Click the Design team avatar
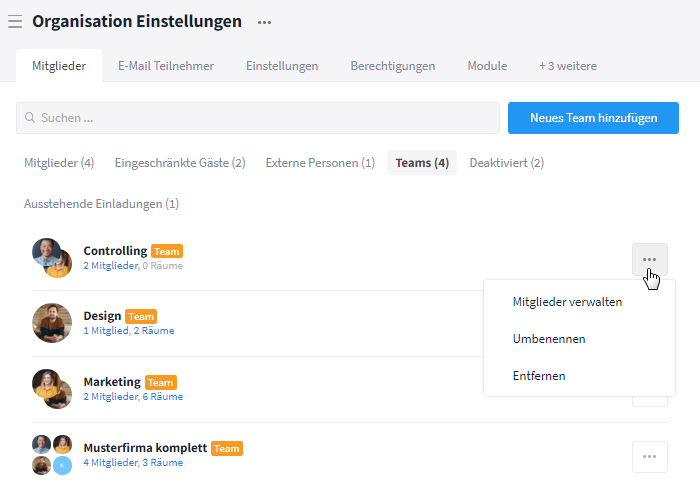The image size is (700, 486). tap(51, 323)
